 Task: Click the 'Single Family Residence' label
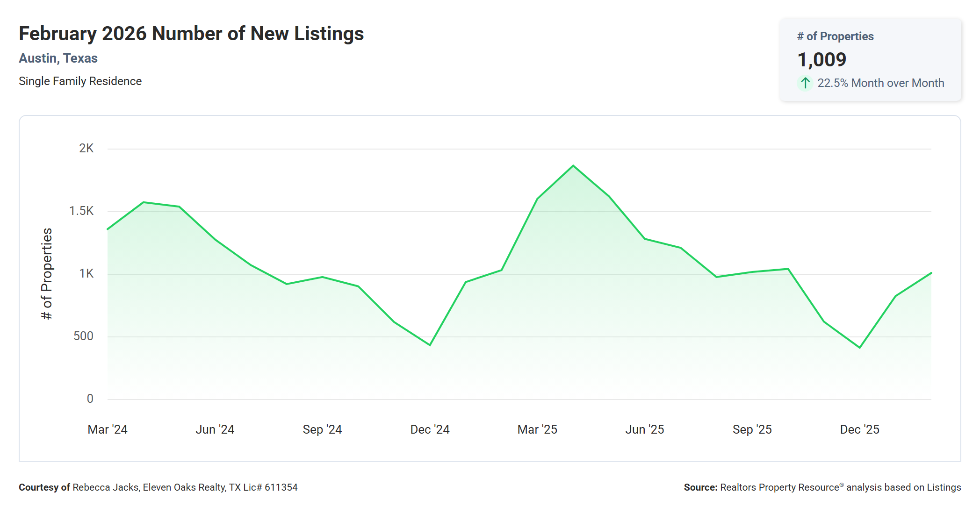pyautogui.click(x=80, y=81)
